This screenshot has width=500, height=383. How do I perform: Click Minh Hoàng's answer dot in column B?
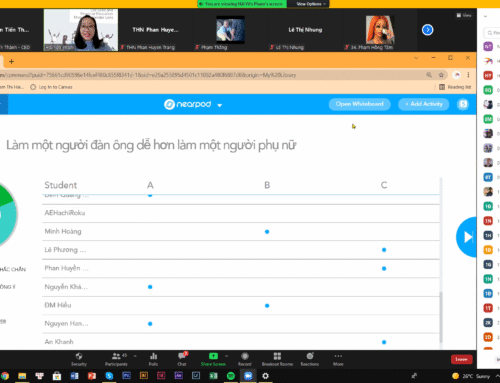(267, 232)
